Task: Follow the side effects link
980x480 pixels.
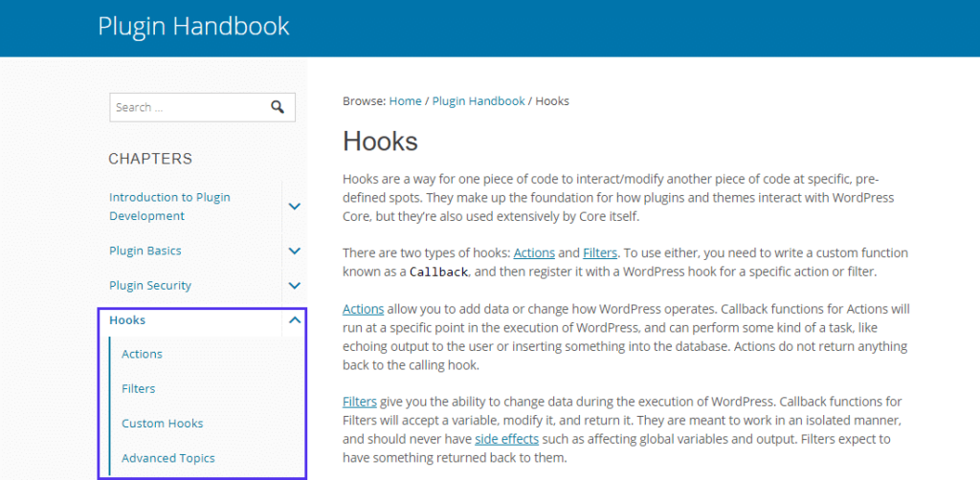Action: [506, 439]
